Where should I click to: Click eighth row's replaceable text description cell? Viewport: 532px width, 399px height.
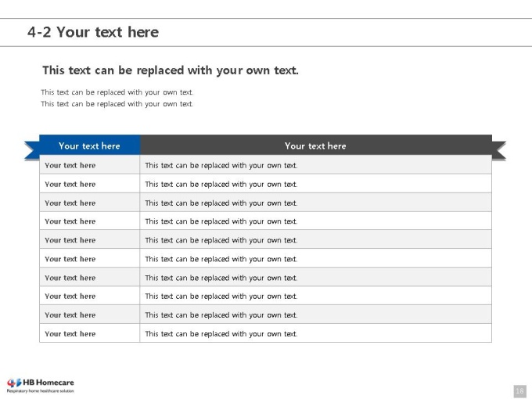click(x=315, y=296)
